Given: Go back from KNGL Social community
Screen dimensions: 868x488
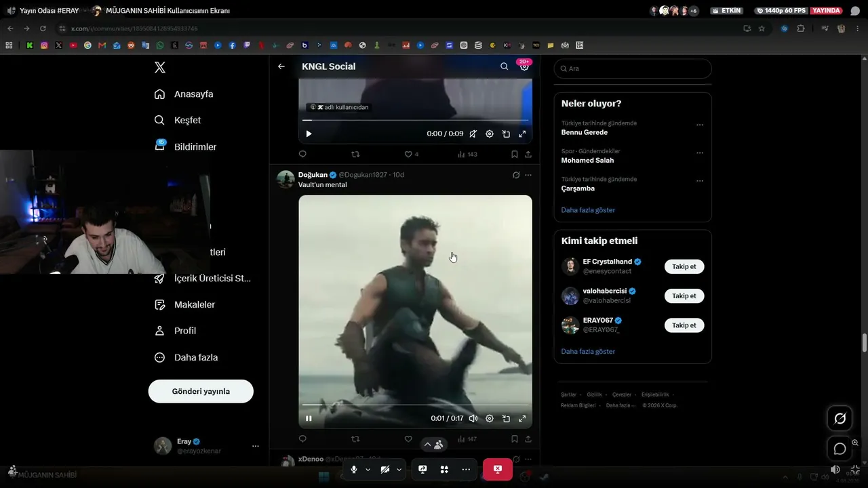Looking at the screenshot, I should click(x=281, y=66).
